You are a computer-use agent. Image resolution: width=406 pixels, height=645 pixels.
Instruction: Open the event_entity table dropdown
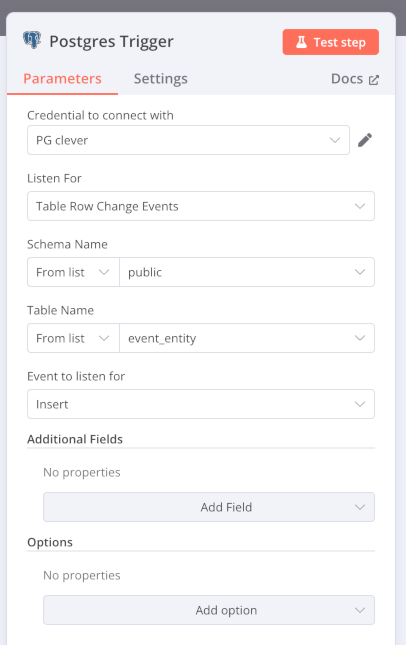click(x=247, y=338)
